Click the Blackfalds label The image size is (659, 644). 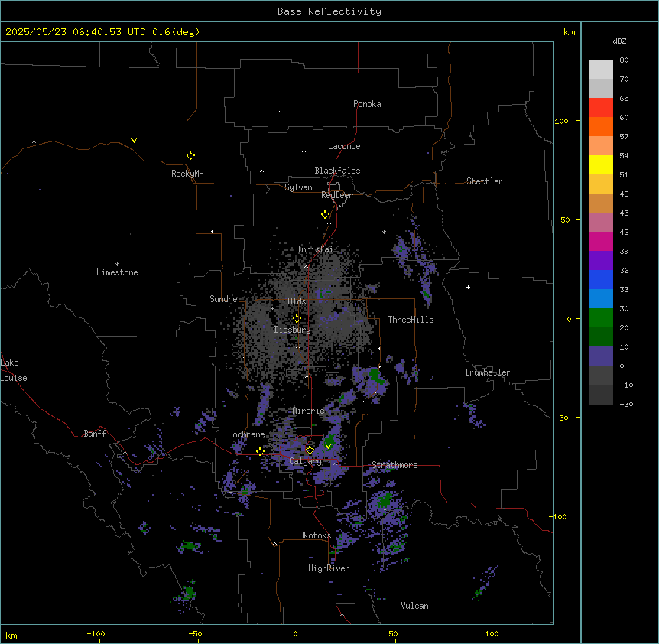pyautogui.click(x=337, y=171)
